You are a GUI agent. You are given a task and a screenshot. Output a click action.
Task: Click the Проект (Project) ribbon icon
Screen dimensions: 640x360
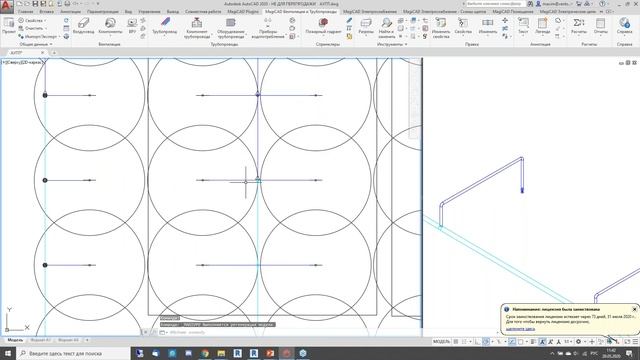(9, 25)
